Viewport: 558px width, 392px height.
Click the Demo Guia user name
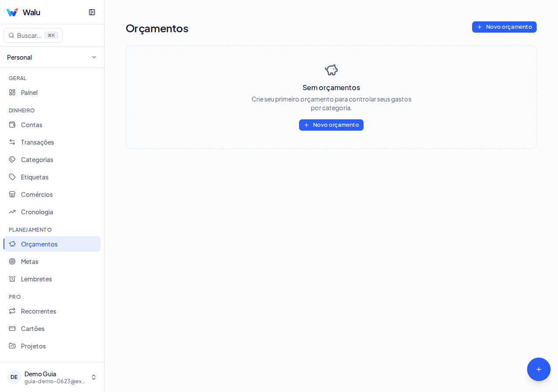(x=40, y=374)
